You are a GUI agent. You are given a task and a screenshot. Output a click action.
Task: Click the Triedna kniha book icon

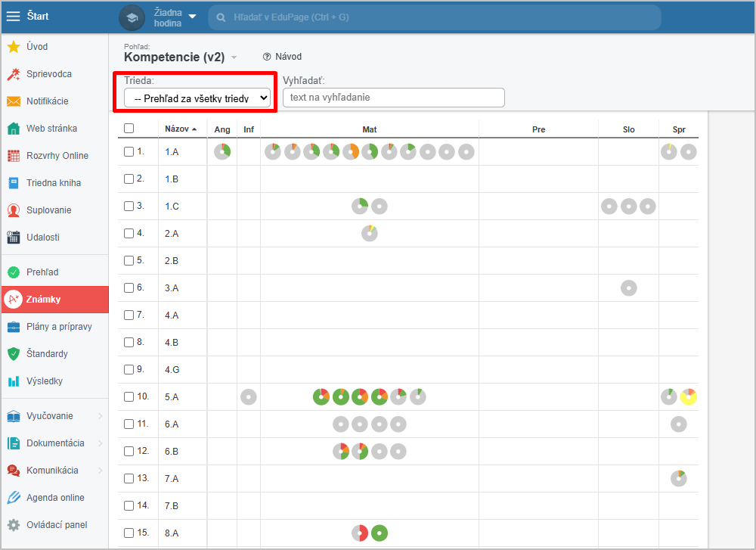[14, 183]
